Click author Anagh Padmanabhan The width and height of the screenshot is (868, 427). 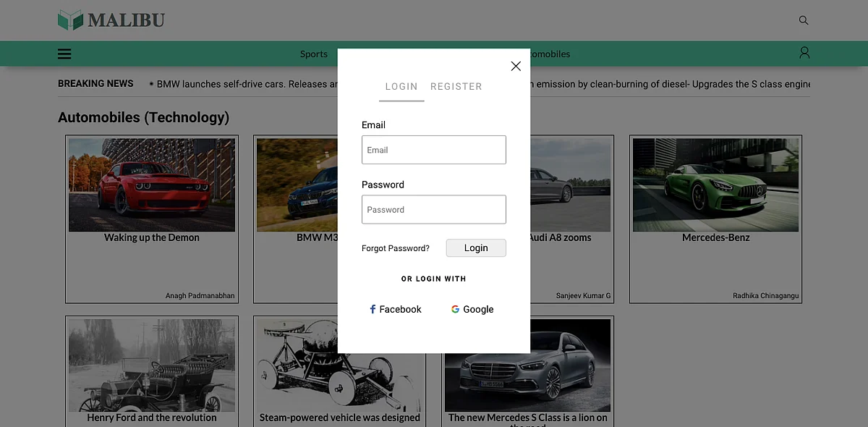200,296
